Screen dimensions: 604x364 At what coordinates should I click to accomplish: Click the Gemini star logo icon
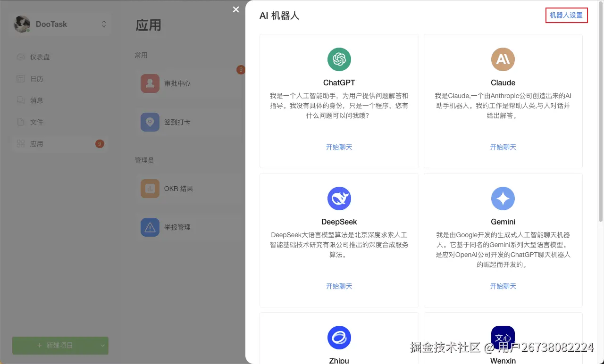(x=503, y=199)
